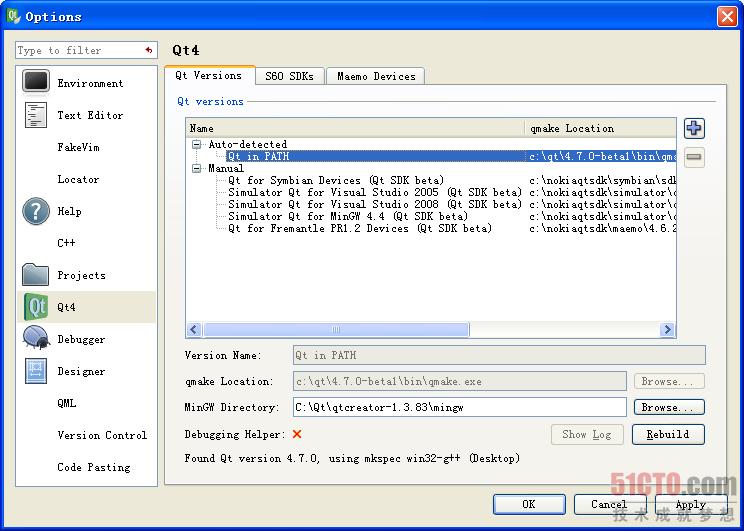The image size is (744, 531).
Task: Collapse the Manual tree group
Action: pyautogui.click(x=196, y=168)
